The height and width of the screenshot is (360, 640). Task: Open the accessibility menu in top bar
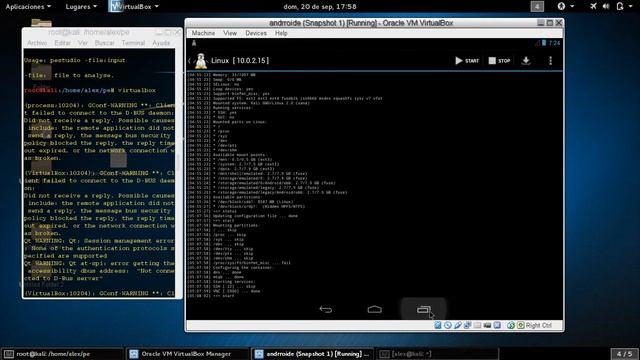click(565, 7)
